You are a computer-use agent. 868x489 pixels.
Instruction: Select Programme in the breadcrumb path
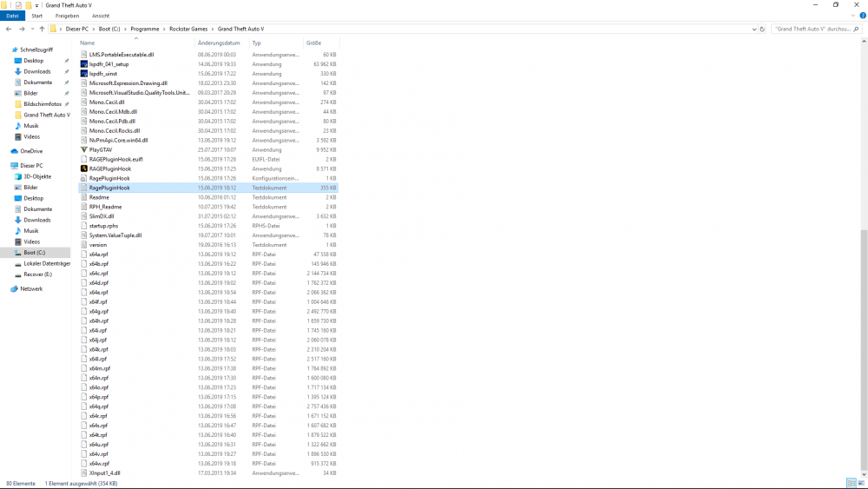click(x=144, y=29)
